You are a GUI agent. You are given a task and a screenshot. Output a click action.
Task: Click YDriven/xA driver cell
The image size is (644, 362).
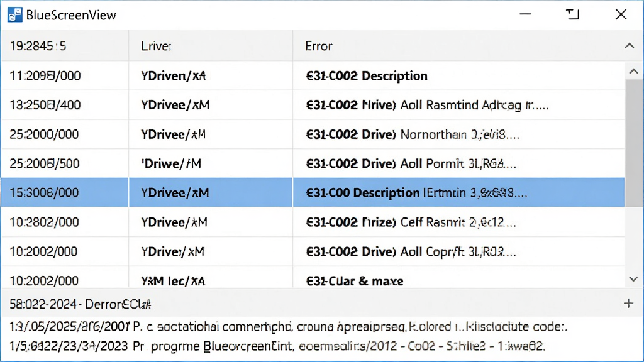[211, 76]
